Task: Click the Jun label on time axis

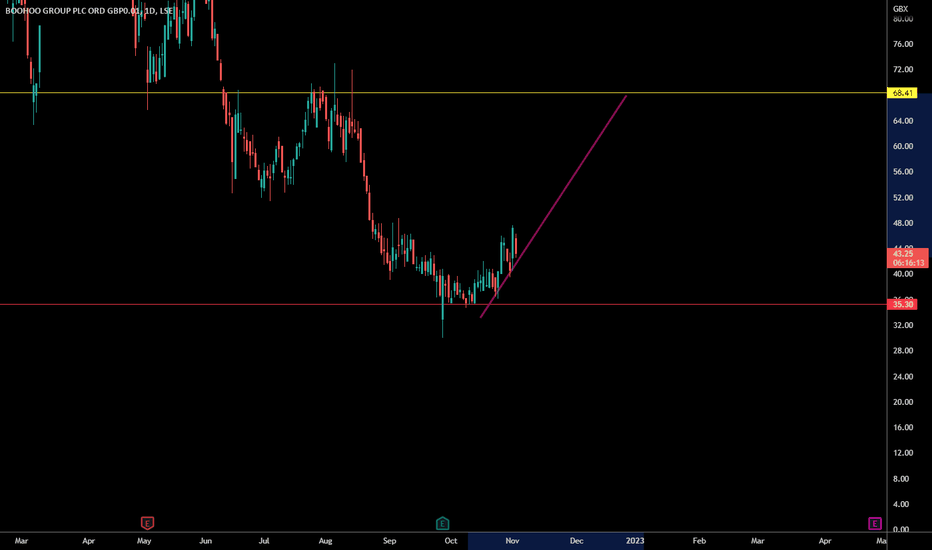Action: [x=206, y=541]
